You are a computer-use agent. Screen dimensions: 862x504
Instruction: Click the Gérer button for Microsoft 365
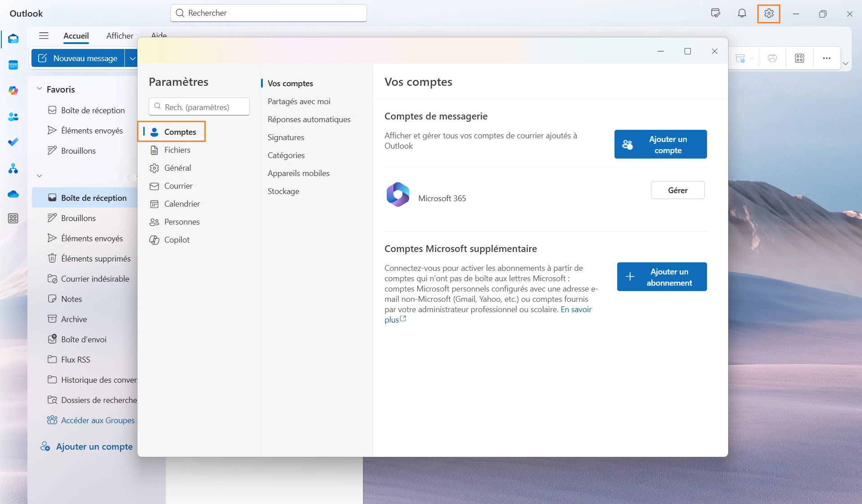click(x=677, y=190)
